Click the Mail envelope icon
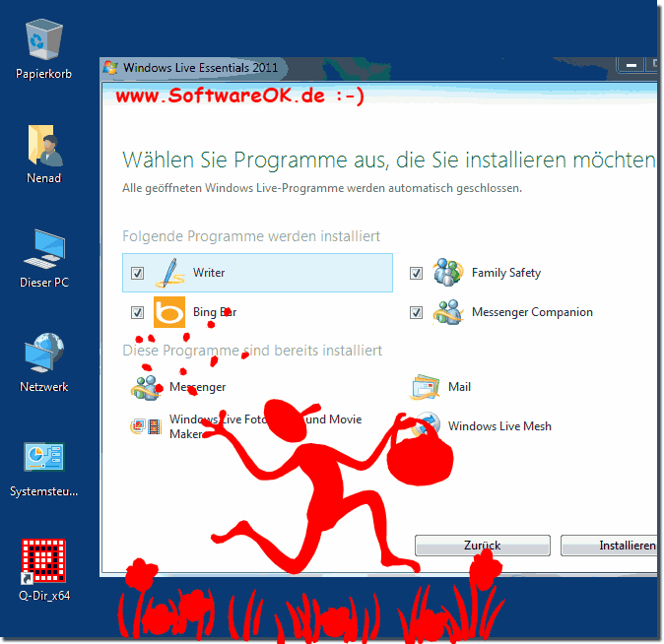The height and width of the screenshot is (644, 664). 425,387
